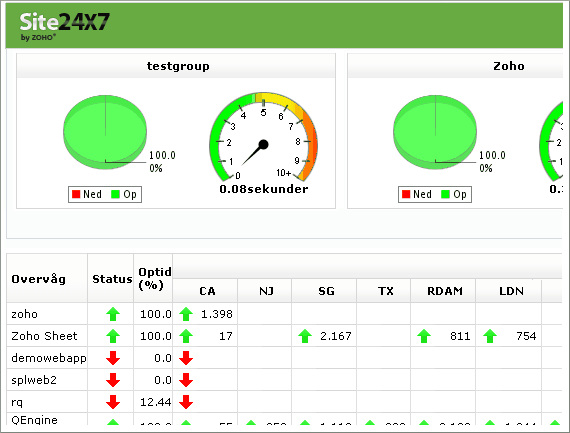The image size is (570, 433).
Task: Click demowebapp's uptime value 0.0
Action: [x=162, y=358]
